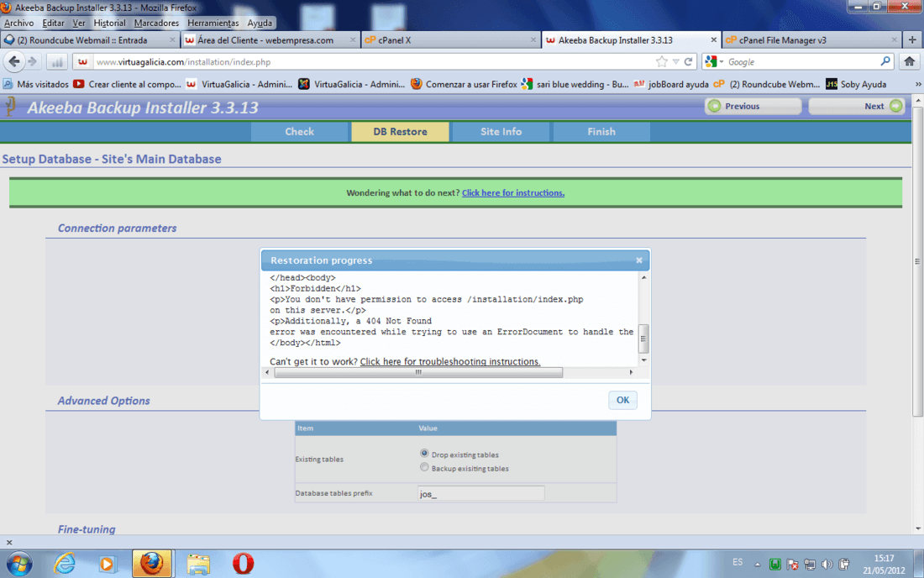Image resolution: width=924 pixels, height=578 pixels.
Task: Open Click here for instructions link
Action: (512, 192)
